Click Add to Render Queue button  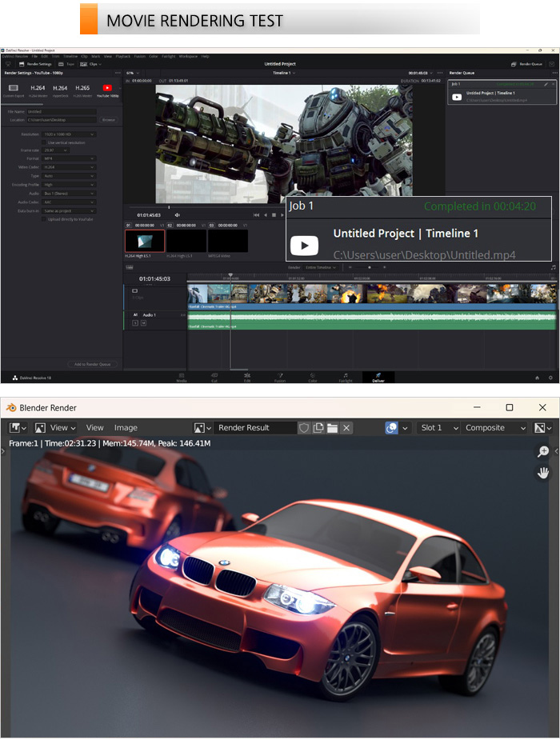pyautogui.click(x=93, y=364)
